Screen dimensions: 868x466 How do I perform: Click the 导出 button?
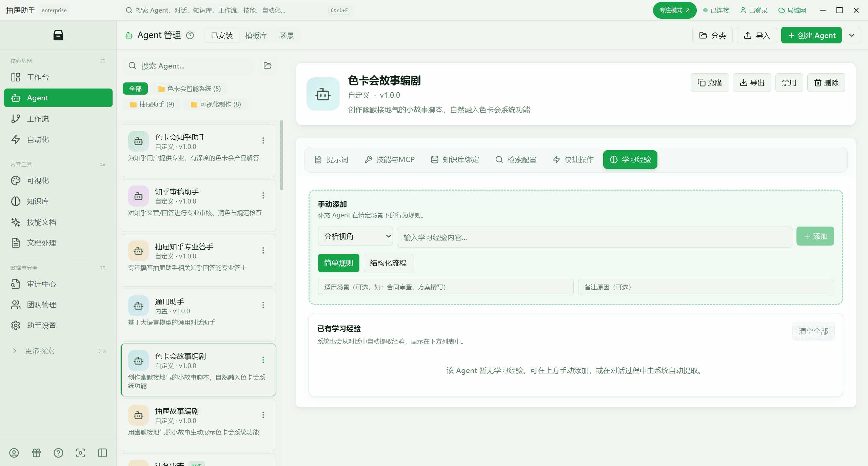tap(752, 82)
